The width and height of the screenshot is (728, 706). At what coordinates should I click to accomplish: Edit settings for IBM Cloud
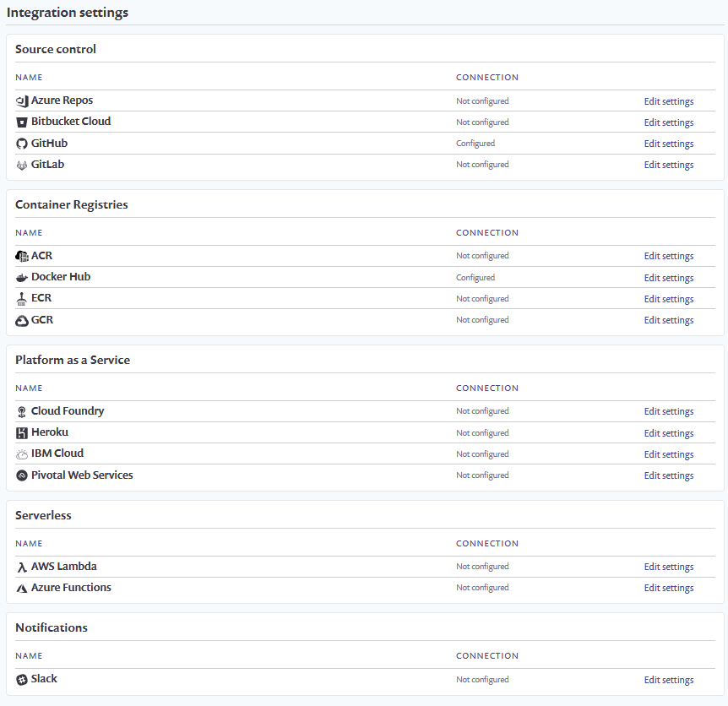click(668, 454)
